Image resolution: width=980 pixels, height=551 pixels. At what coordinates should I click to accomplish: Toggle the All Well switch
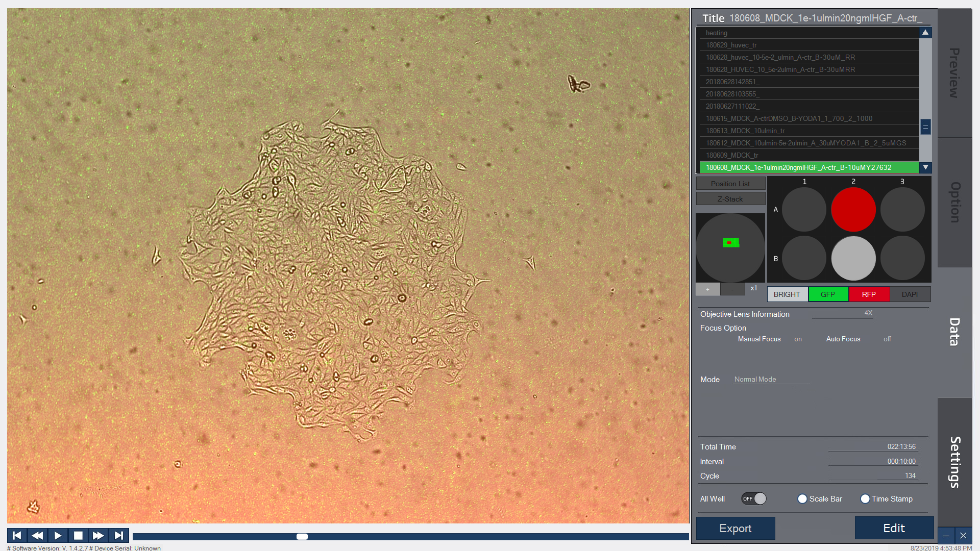tap(754, 498)
